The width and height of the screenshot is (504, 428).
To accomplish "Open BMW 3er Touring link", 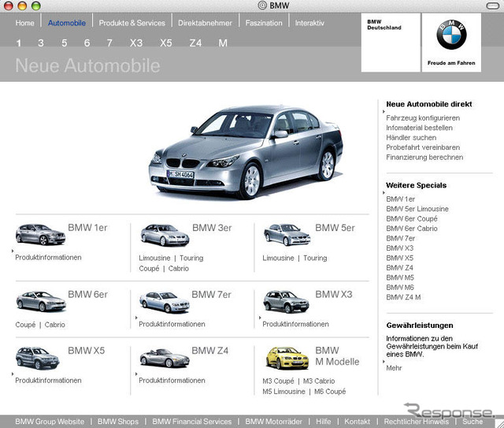I will coord(191,258).
